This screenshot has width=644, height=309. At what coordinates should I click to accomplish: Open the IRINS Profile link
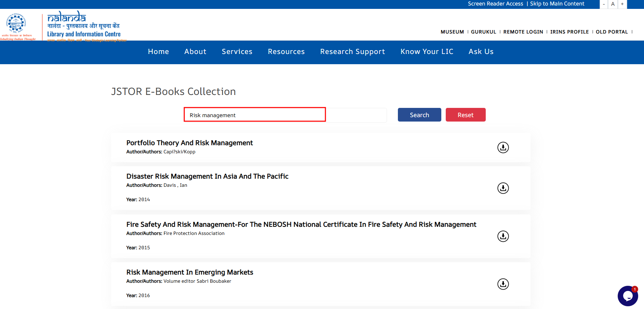click(569, 32)
